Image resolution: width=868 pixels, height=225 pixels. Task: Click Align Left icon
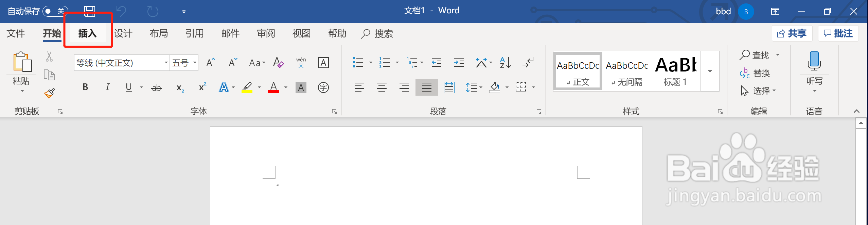(359, 87)
